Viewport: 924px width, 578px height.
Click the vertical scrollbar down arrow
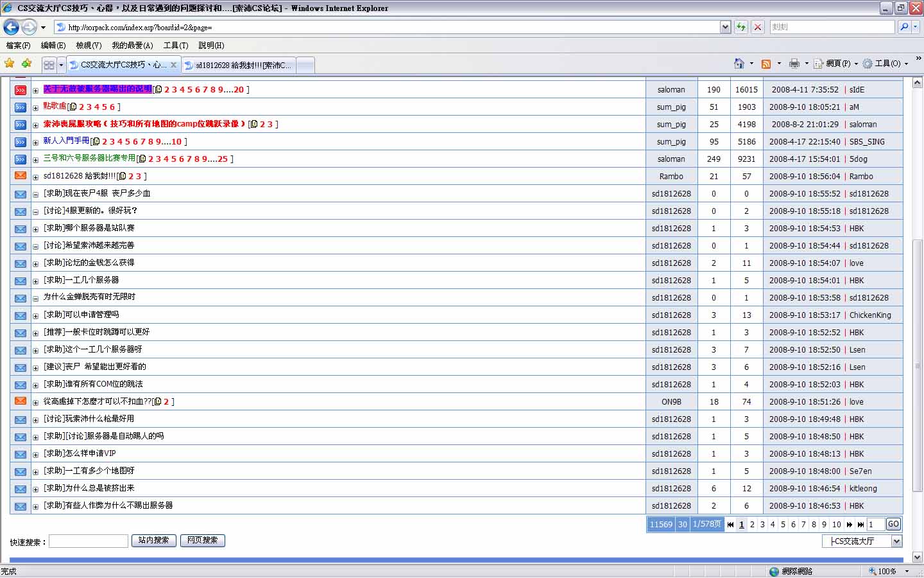point(917,557)
